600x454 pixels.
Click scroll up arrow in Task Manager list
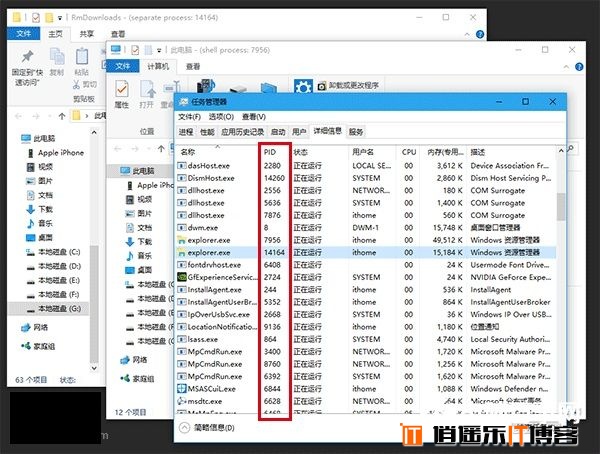[x=561, y=151]
